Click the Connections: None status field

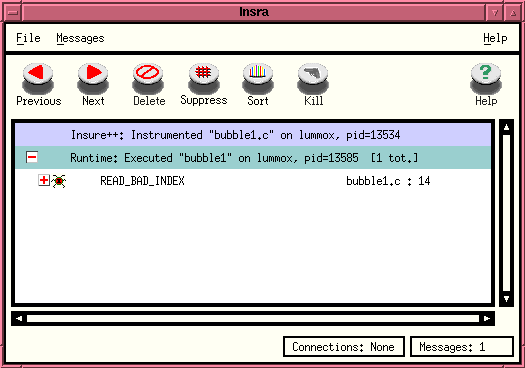(344, 347)
